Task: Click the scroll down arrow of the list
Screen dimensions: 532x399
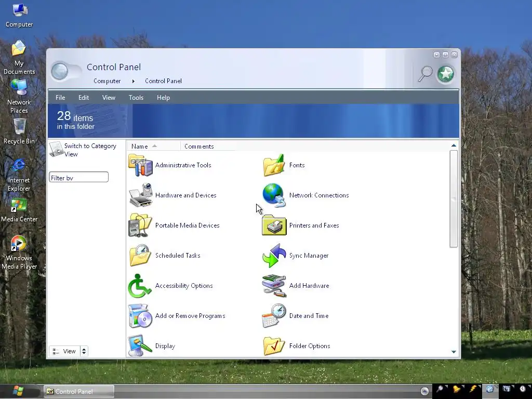Action: (x=454, y=352)
